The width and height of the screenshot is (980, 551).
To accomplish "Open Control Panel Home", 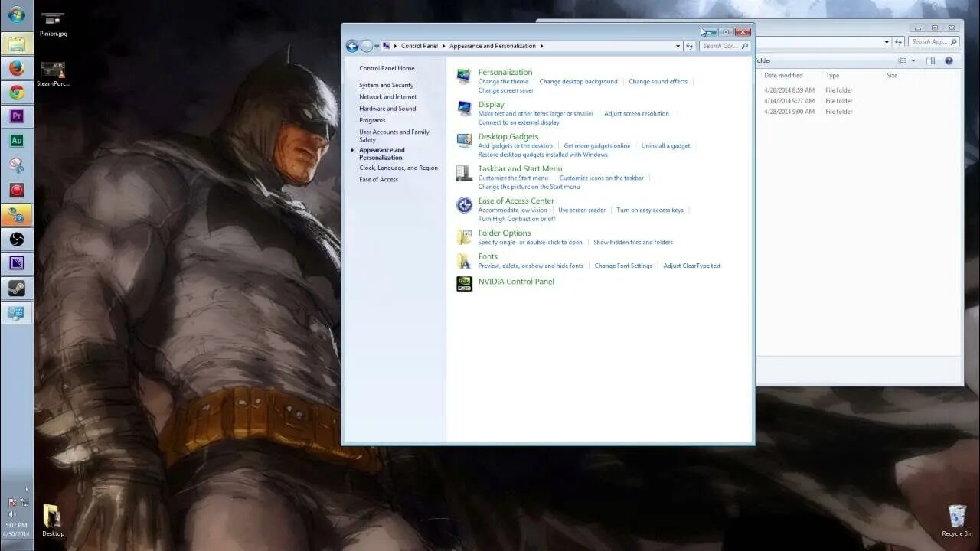I will click(x=387, y=68).
